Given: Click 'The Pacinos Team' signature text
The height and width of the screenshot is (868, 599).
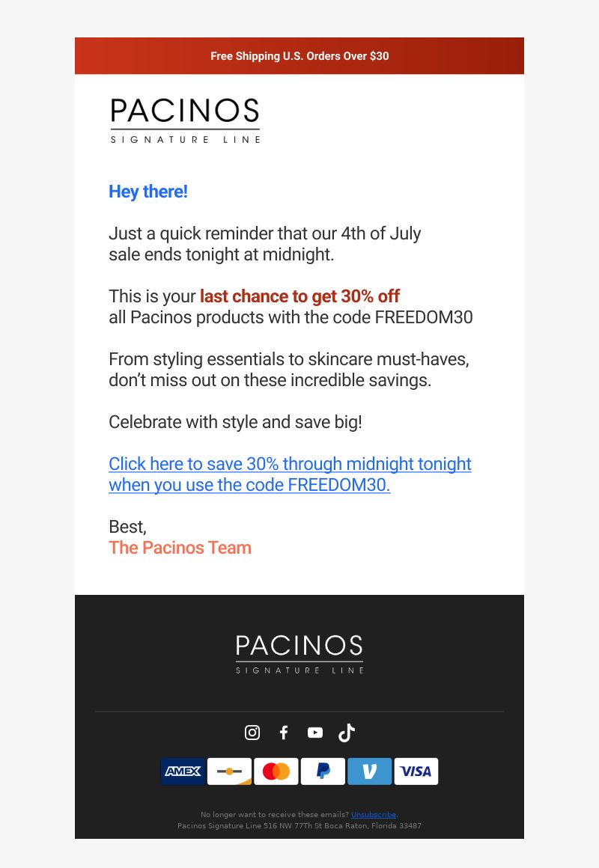Looking at the screenshot, I should tap(180, 548).
